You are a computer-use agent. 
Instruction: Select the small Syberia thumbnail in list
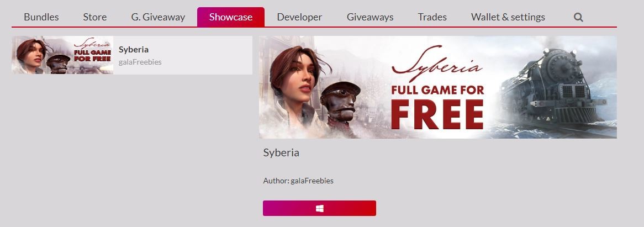pos(62,55)
